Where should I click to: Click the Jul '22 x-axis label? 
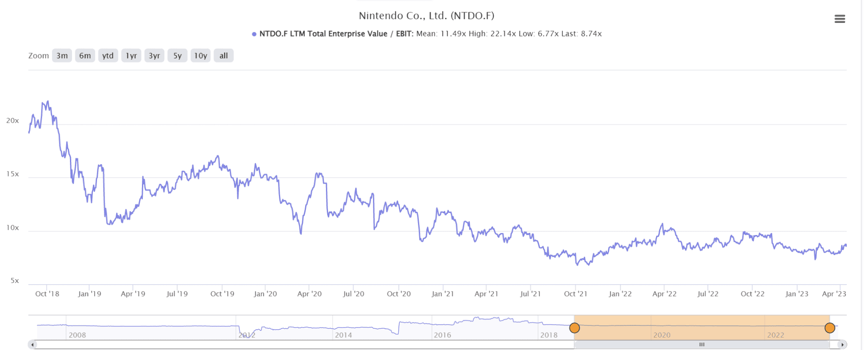coord(708,294)
